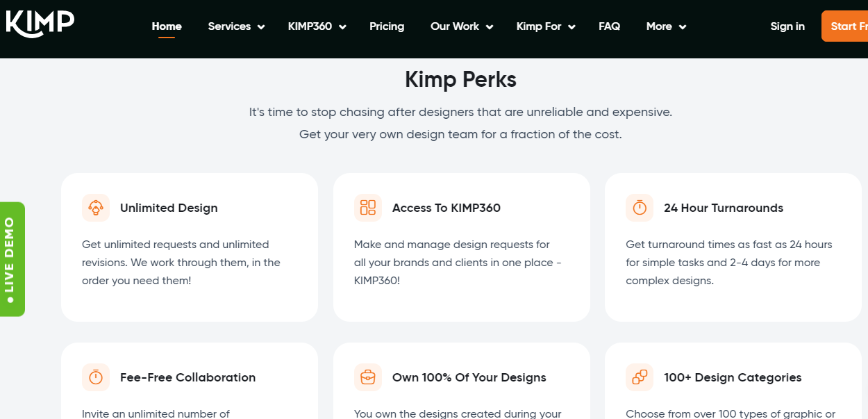Viewport: 868px width, 419px height.
Task: Open the Kimp For dropdown menu
Action: (x=546, y=26)
